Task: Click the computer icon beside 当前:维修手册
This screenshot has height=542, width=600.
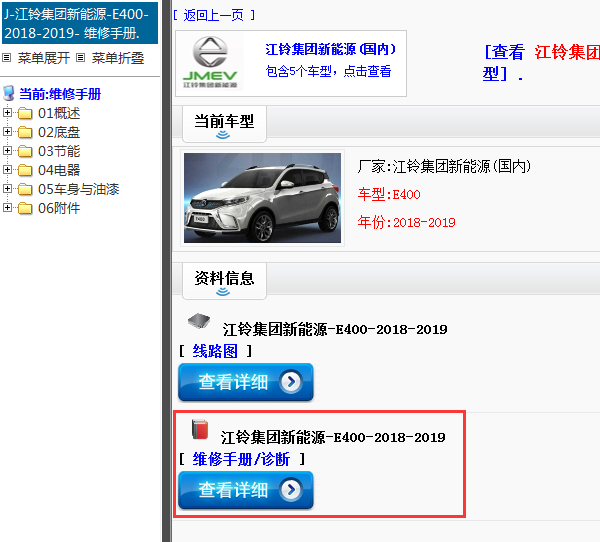Action: 8,93
